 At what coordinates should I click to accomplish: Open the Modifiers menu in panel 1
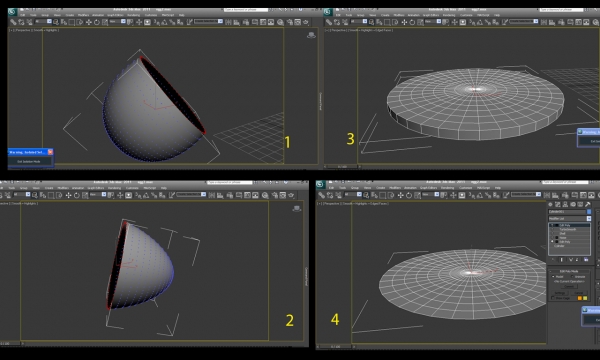83,15
